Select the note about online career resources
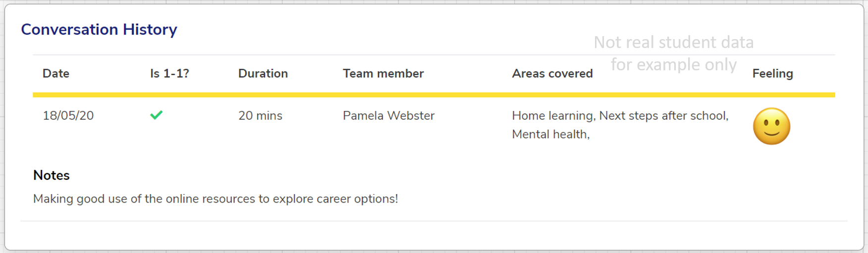This screenshot has height=253, width=868. [x=216, y=199]
